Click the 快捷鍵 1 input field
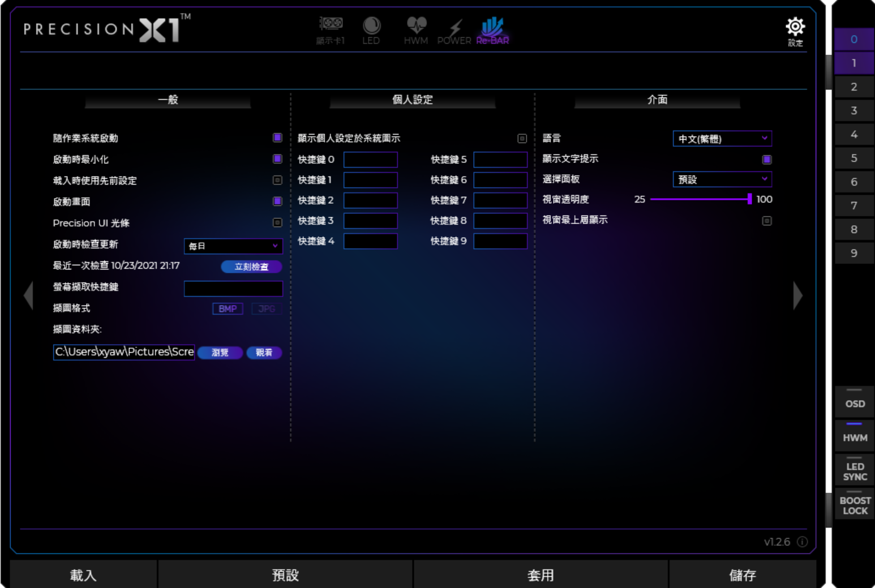Image resolution: width=875 pixels, height=588 pixels. pyautogui.click(x=371, y=180)
